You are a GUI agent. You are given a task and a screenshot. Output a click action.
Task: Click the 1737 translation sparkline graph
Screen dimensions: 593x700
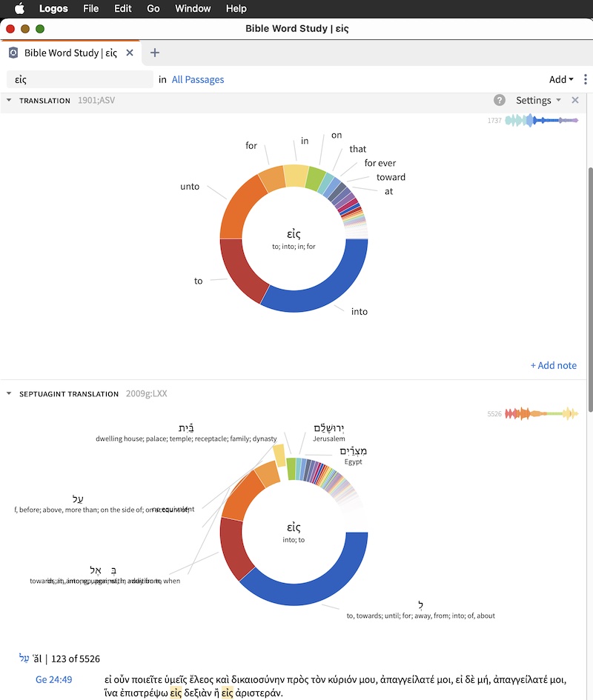541,120
